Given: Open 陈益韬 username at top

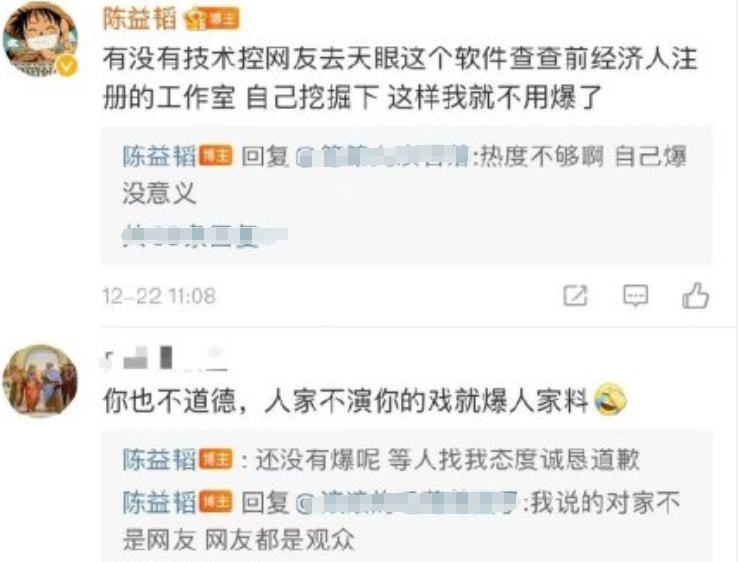Looking at the screenshot, I should pyautogui.click(x=139, y=19).
